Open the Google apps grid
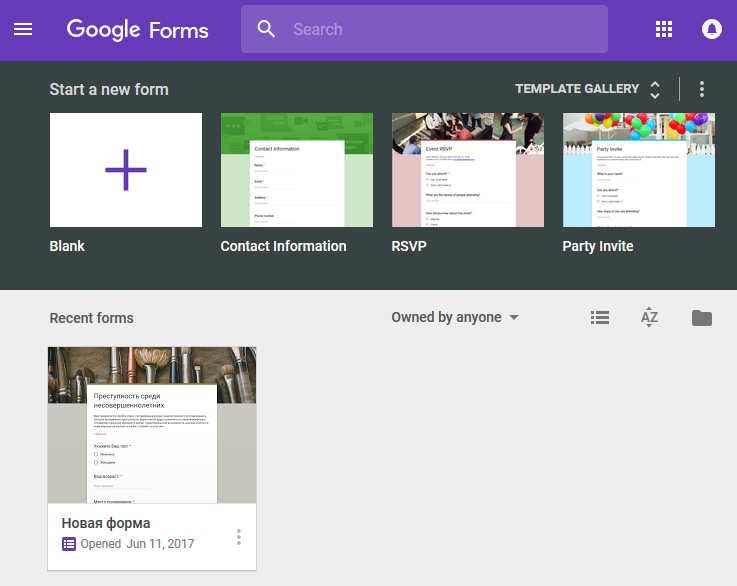The height and width of the screenshot is (586, 737). pyautogui.click(x=664, y=29)
